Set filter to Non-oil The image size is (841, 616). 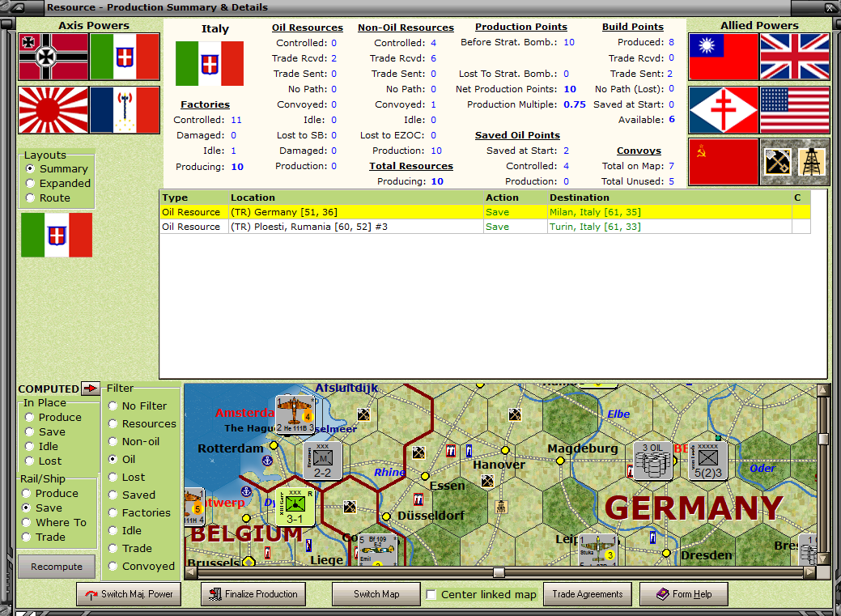coord(134,441)
